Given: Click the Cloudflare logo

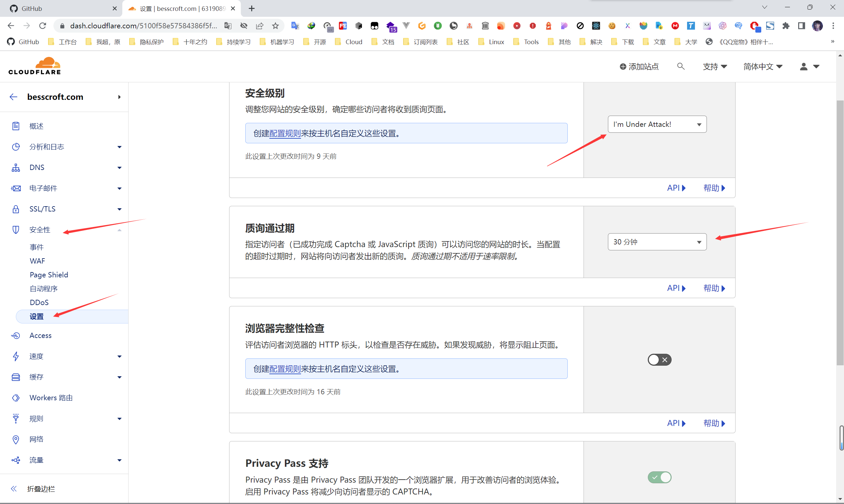Looking at the screenshot, I should 35,66.
